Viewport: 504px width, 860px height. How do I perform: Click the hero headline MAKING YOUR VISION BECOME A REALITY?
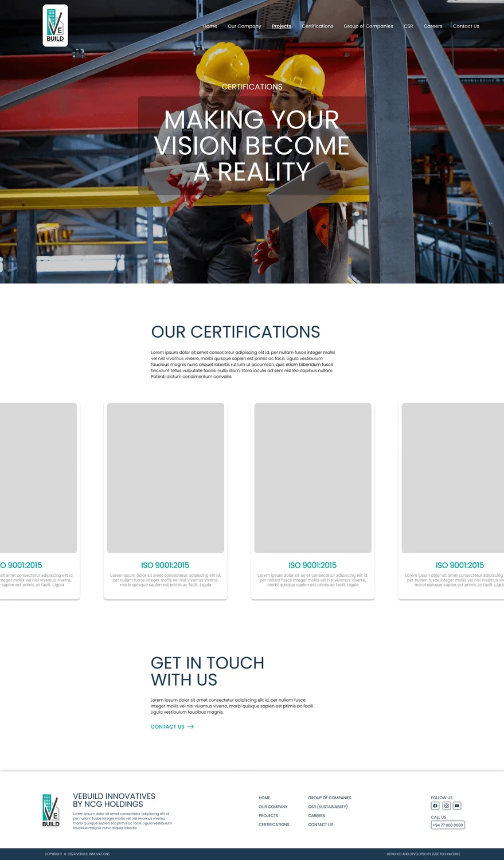pyautogui.click(x=252, y=146)
